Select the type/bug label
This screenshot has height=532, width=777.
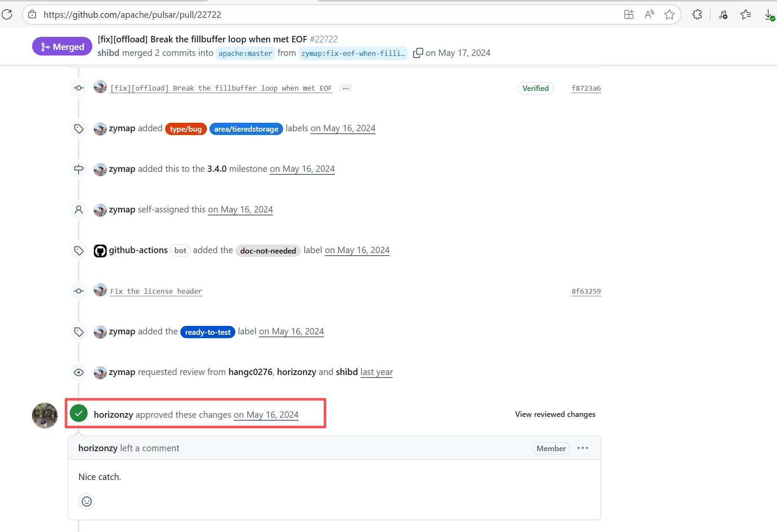(x=186, y=129)
